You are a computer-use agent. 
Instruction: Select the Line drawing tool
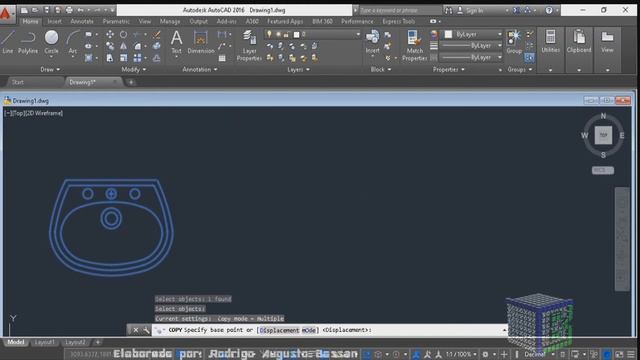7,42
